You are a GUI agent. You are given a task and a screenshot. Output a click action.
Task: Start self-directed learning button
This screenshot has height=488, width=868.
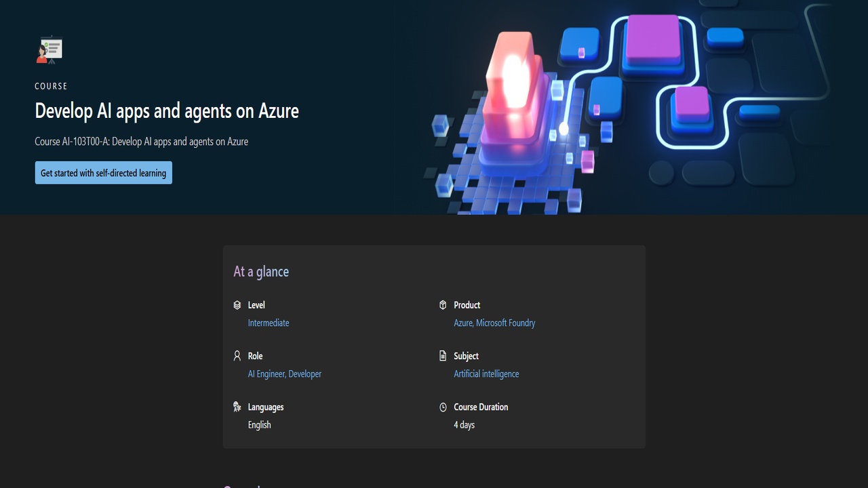coord(104,173)
